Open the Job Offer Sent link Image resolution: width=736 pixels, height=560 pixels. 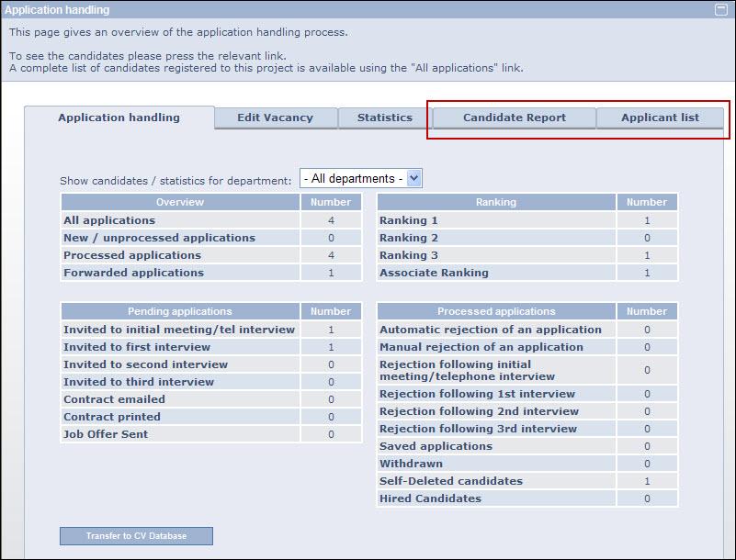click(106, 434)
